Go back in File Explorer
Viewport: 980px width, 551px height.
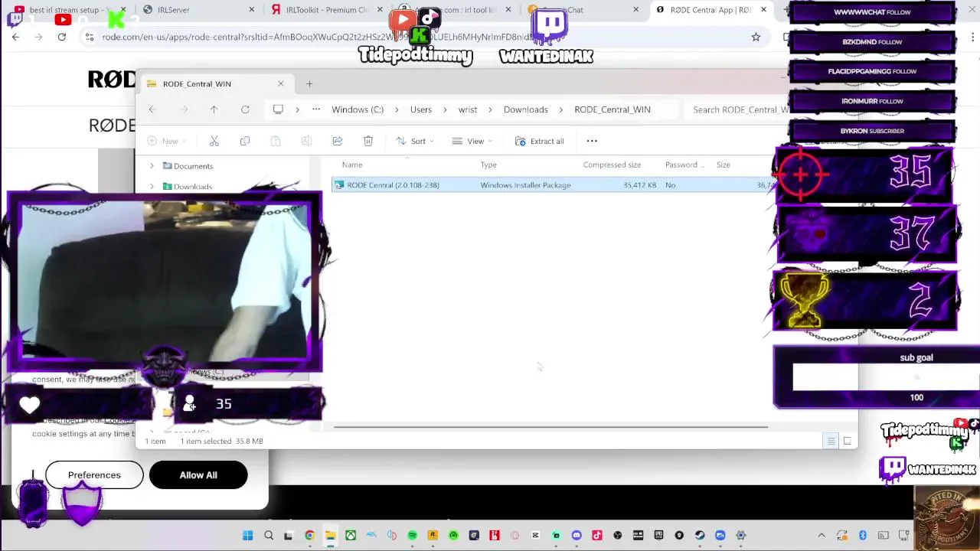coord(152,109)
